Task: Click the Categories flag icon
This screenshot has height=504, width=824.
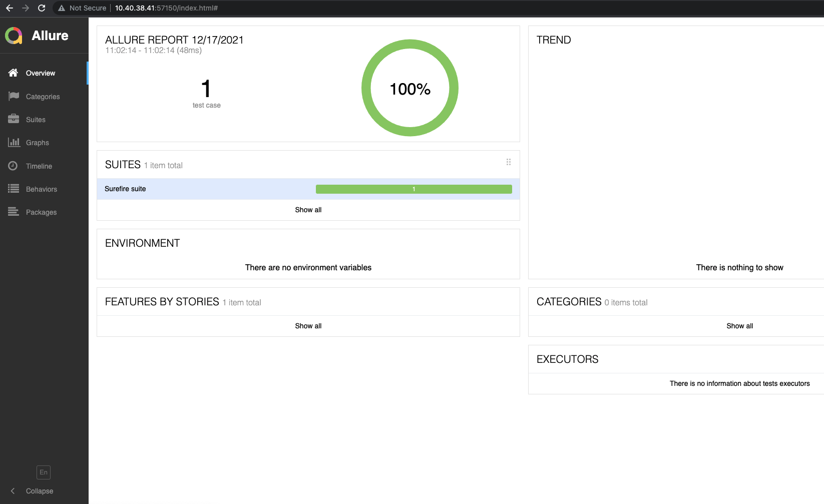Action: pyautogui.click(x=14, y=96)
